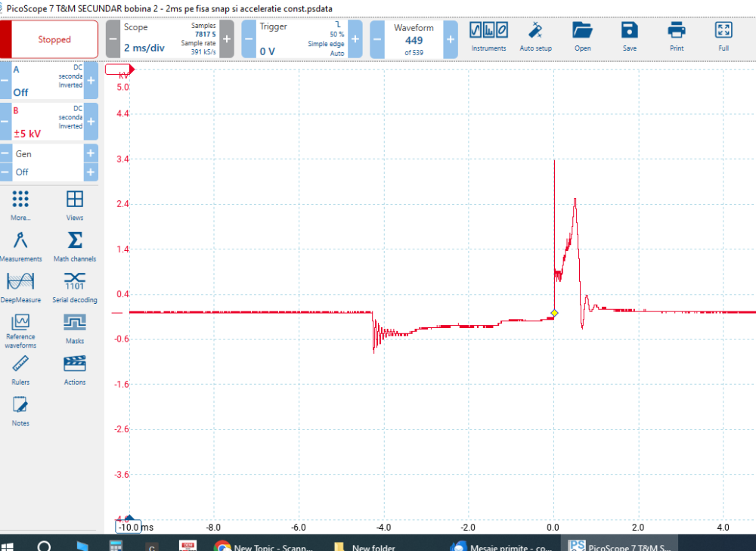Image resolution: width=756 pixels, height=551 pixels.
Task: Open the Views panel
Action: 74,204
